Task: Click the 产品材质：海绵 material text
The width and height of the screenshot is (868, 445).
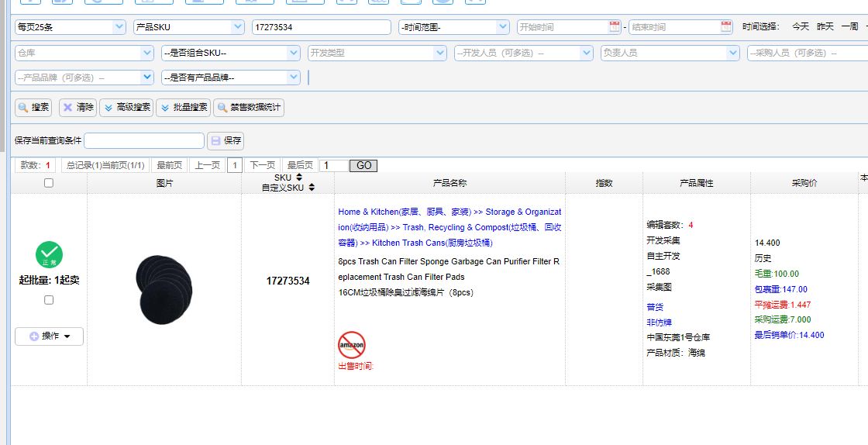Action: pyautogui.click(x=676, y=353)
